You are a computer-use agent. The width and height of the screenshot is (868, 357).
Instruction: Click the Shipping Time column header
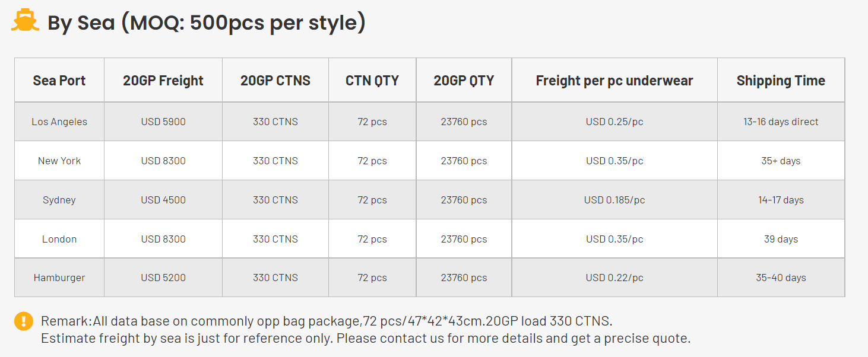tap(781, 81)
